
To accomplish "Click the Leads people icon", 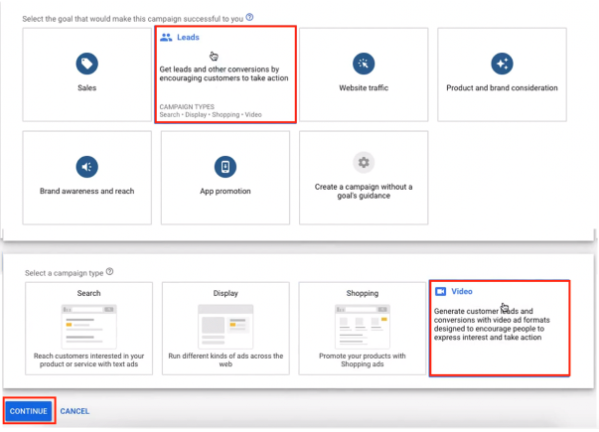I will 166,37.
